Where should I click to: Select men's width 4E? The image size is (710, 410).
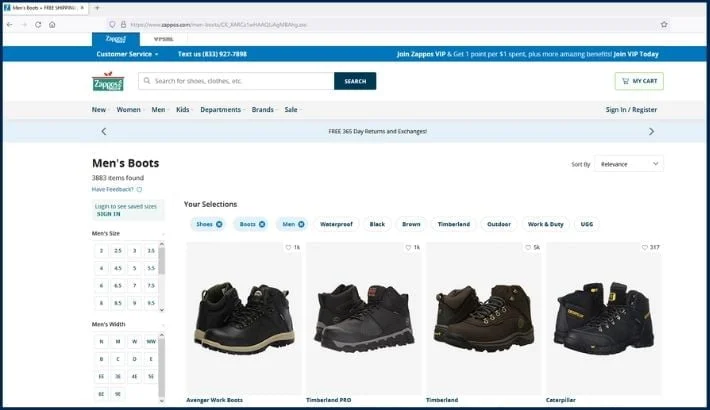pos(134,376)
